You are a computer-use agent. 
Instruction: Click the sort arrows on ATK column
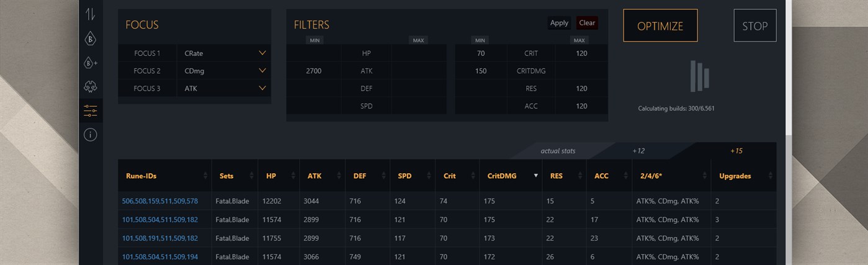[339, 176]
